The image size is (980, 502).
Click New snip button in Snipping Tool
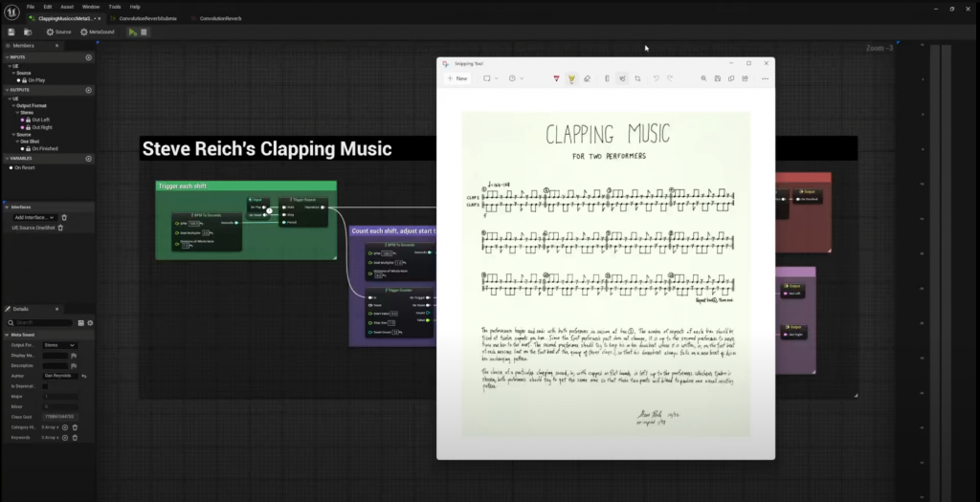457,78
